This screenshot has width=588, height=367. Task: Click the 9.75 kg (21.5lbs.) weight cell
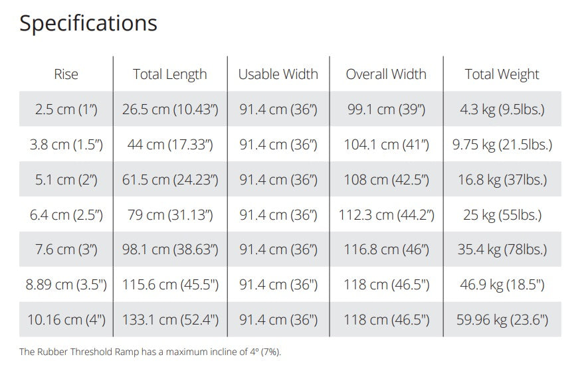[x=502, y=145]
